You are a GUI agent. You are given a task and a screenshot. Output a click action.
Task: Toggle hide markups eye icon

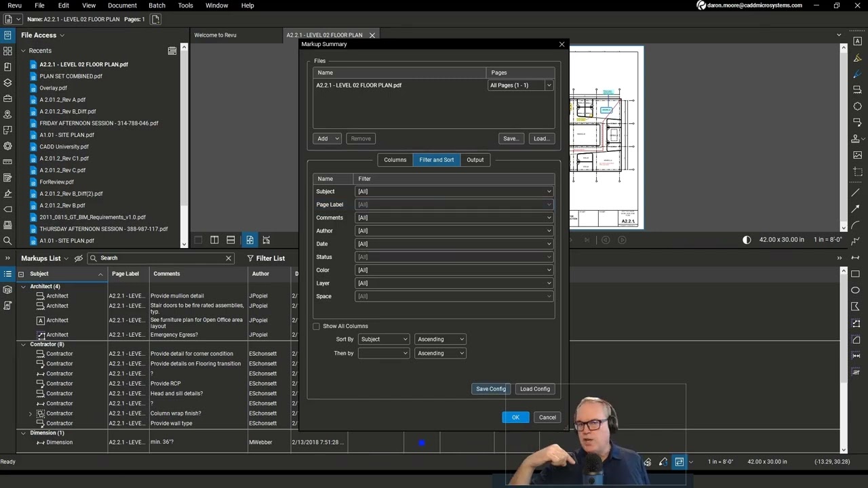point(79,258)
